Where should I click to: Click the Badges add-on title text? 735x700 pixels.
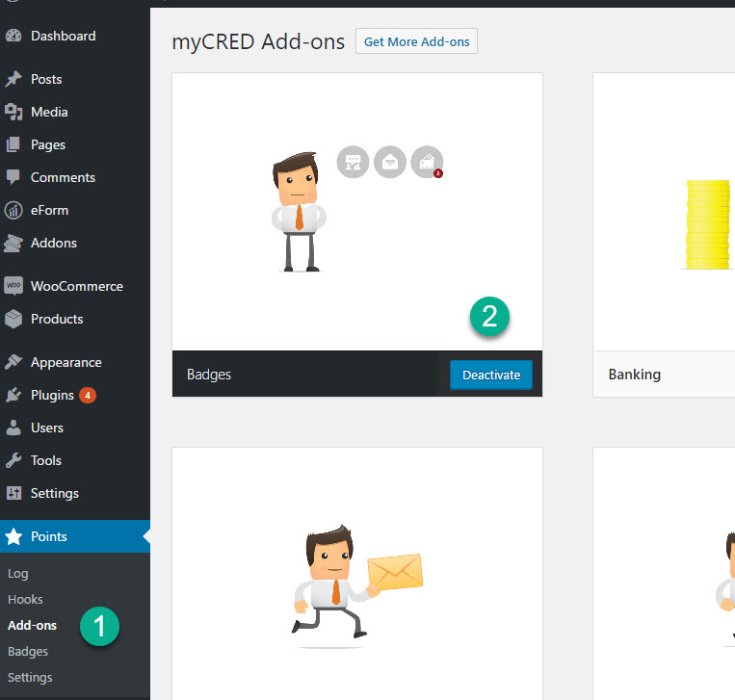point(209,375)
